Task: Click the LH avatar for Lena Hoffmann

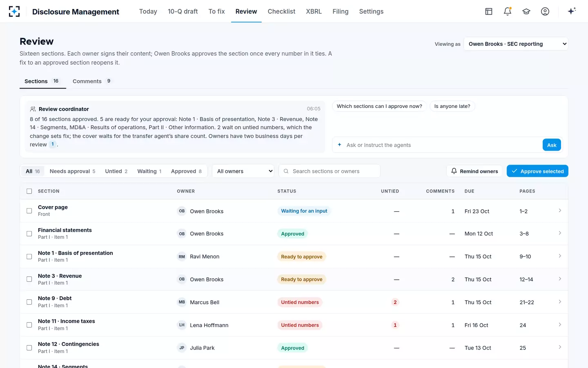Action: pyautogui.click(x=182, y=325)
